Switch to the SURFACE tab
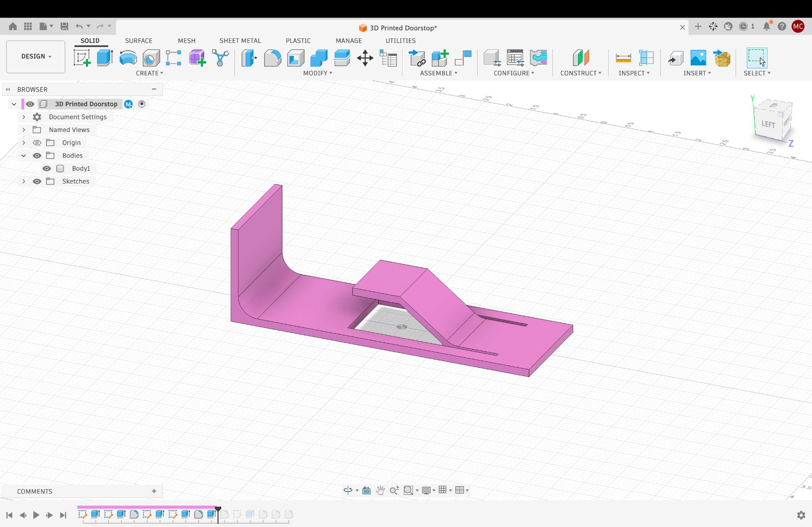Image resolution: width=812 pixels, height=527 pixels. tap(138, 41)
